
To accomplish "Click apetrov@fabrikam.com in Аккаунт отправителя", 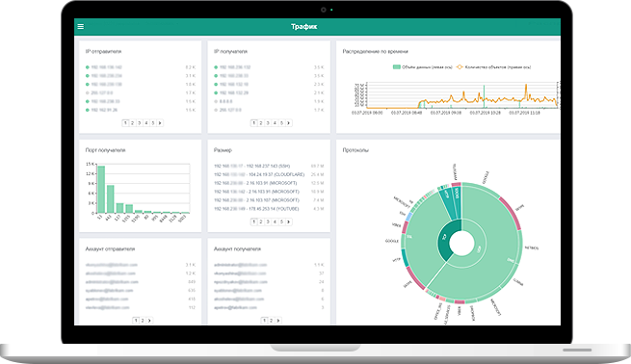I will [x=107, y=299].
